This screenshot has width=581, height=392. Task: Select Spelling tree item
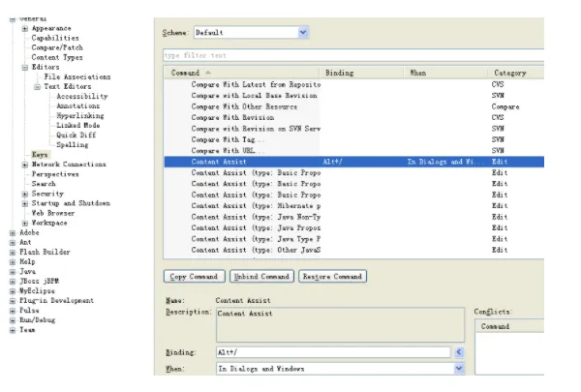[x=73, y=145]
